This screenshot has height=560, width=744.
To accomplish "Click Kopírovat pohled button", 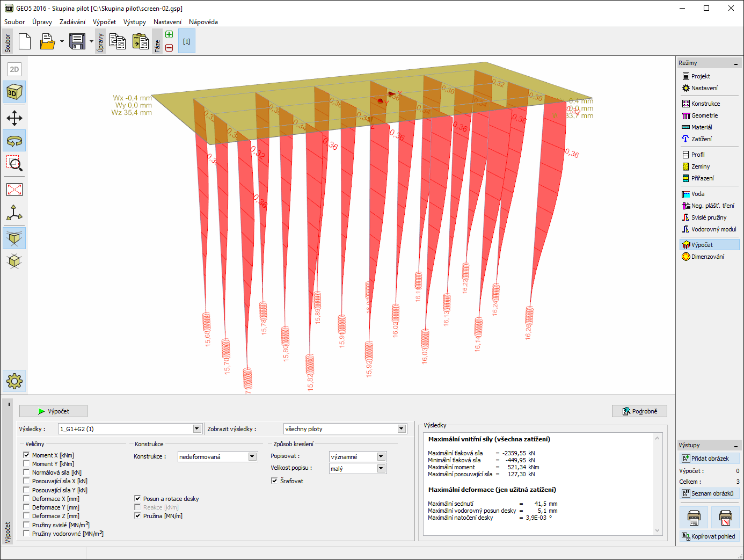I will (x=709, y=536).
